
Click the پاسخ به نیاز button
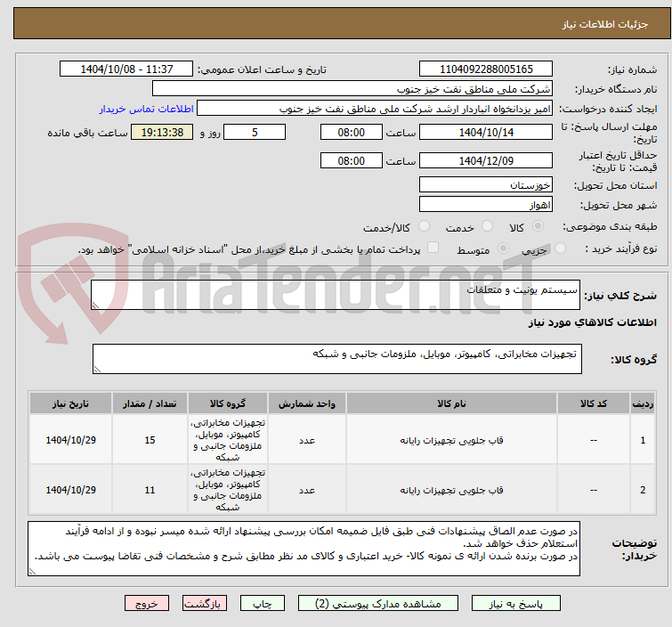click(516, 603)
